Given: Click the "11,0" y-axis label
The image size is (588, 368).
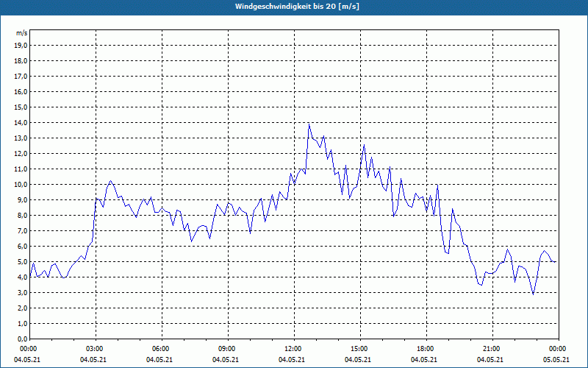Looking at the screenshot, I should click(x=21, y=169).
